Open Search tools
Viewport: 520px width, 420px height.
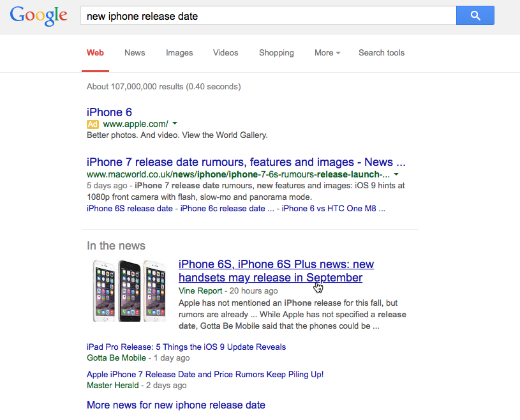[x=381, y=53]
